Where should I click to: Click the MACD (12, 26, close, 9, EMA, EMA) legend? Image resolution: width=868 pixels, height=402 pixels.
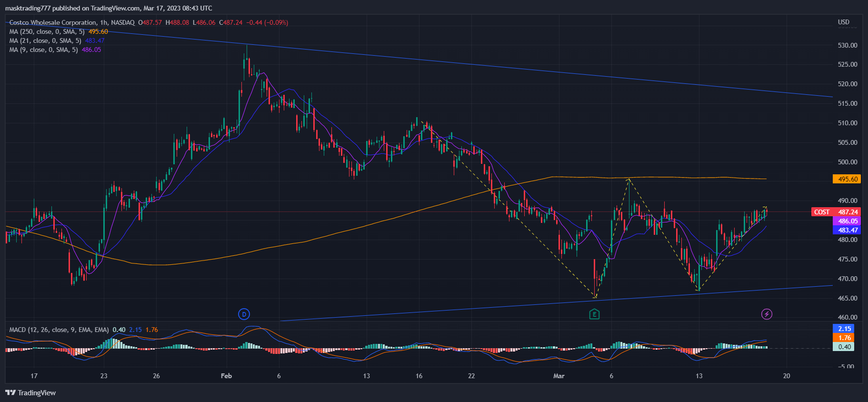click(x=59, y=330)
